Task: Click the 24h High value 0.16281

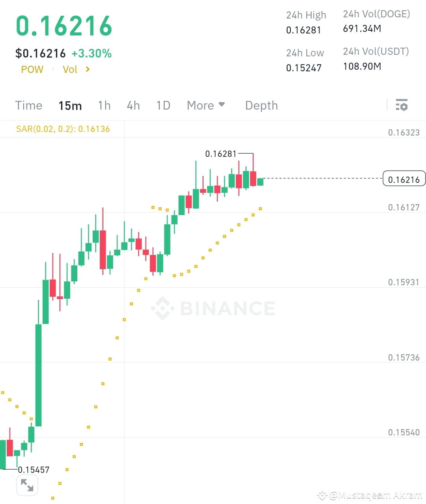Action: [303, 30]
